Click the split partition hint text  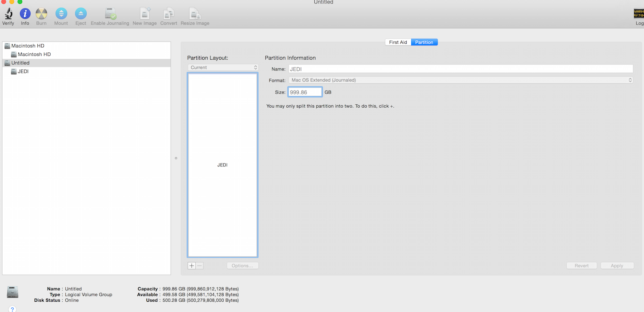tap(330, 106)
